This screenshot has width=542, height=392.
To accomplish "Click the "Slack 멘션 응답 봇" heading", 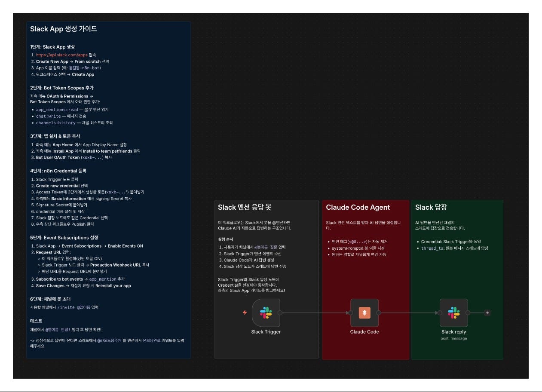I will (245, 207).
